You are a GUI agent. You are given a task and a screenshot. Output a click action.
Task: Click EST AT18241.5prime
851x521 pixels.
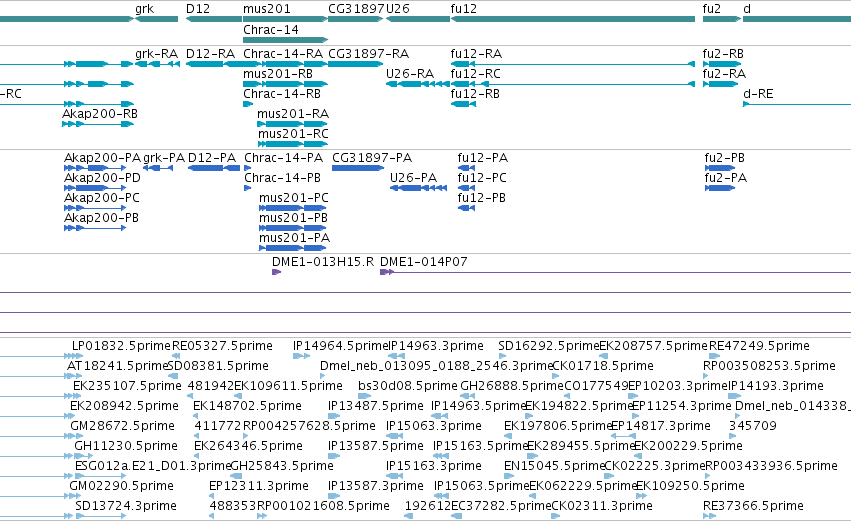point(118,366)
